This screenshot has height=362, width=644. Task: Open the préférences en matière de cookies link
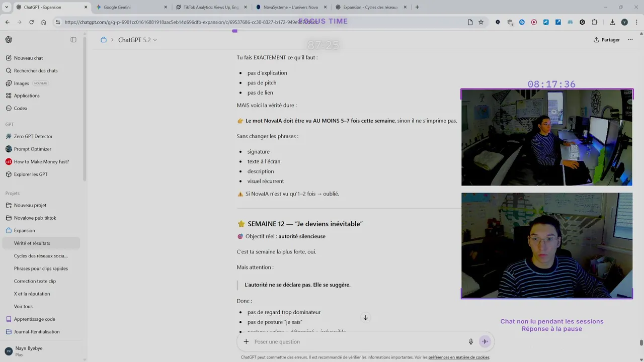click(x=459, y=357)
